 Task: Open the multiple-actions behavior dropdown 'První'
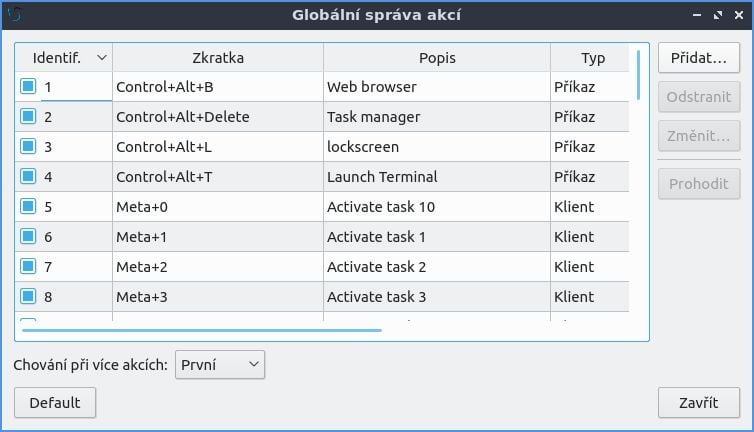(220, 365)
